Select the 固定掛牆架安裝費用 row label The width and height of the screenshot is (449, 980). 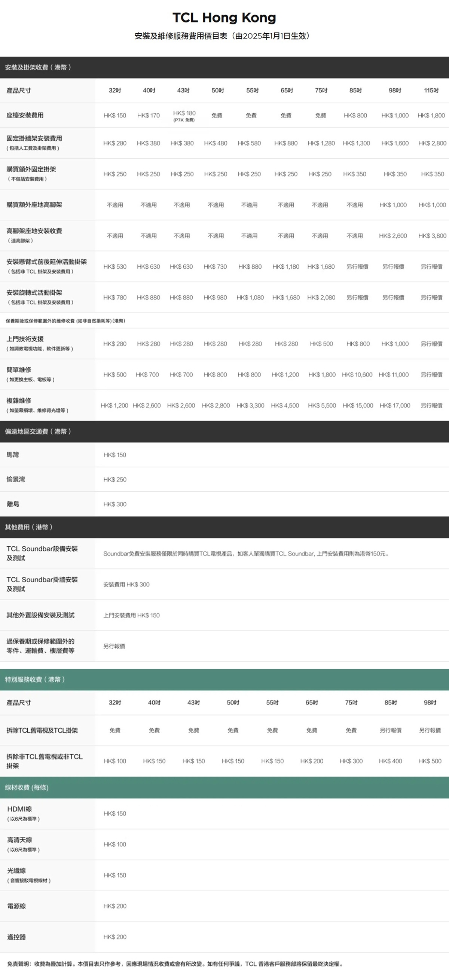[34, 139]
